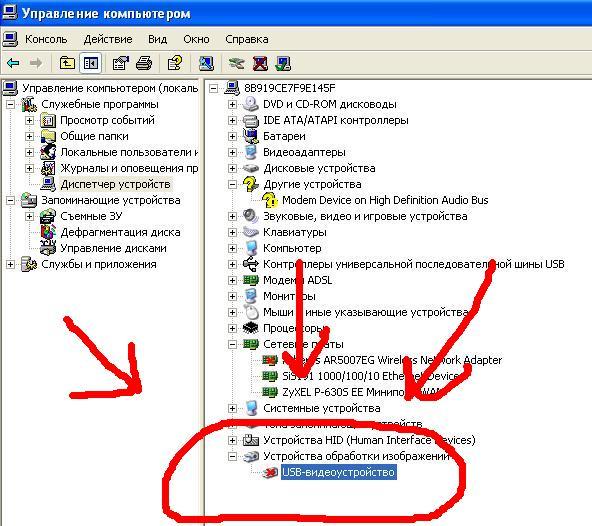The height and width of the screenshot is (526, 592).
Task: Click the Up one level folder icon
Action: [x=68, y=63]
